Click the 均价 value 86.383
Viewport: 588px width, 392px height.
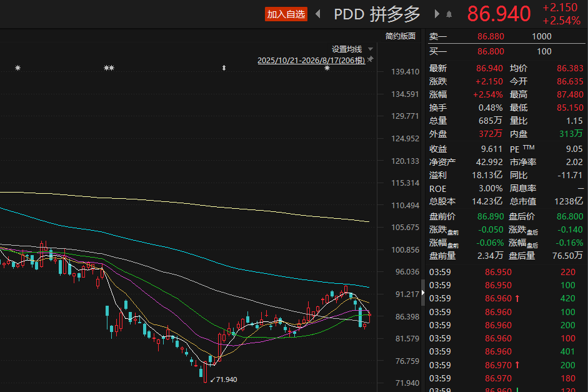point(570,68)
